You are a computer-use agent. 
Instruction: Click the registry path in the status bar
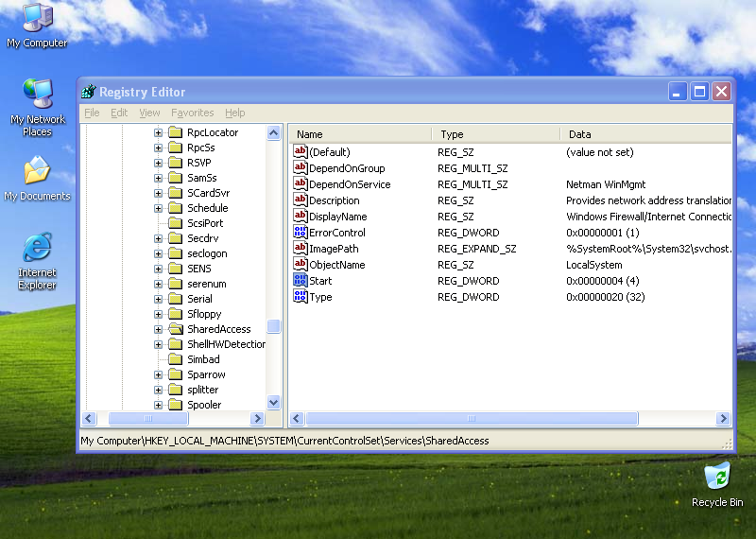click(284, 441)
